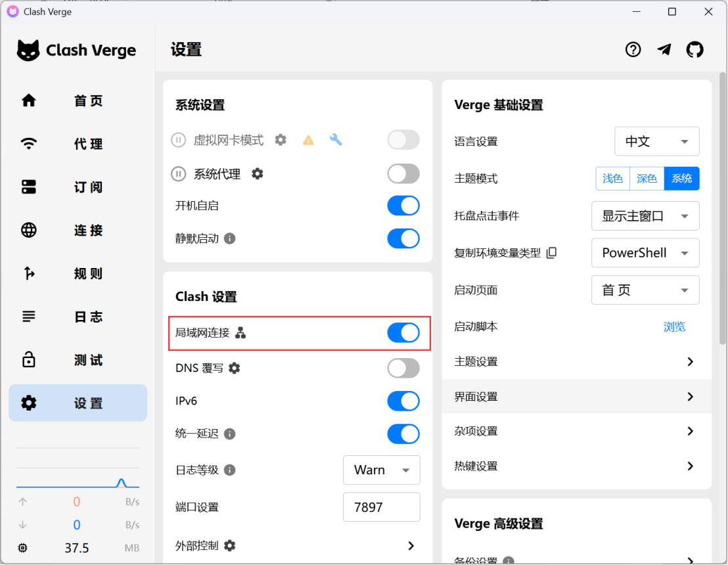The width and height of the screenshot is (728, 565).
Task: Click pause icon beside 虚拟网卡模式
Action: [x=178, y=140]
